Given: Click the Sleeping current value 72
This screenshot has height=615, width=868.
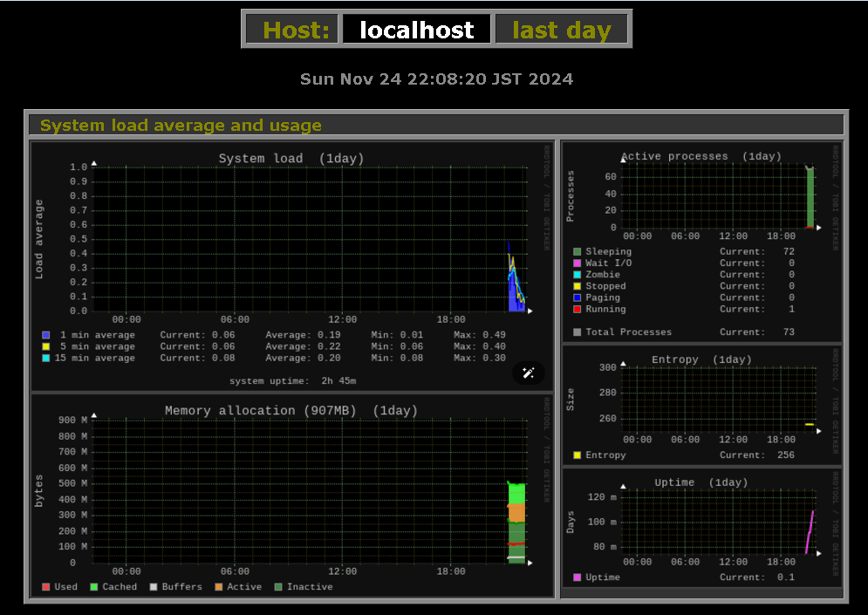Looking at the screenshot, I should pos(789,252).
